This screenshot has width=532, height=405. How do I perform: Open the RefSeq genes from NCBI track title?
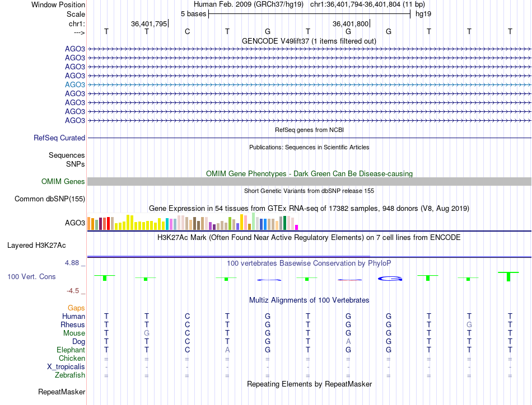pos(309,130)
